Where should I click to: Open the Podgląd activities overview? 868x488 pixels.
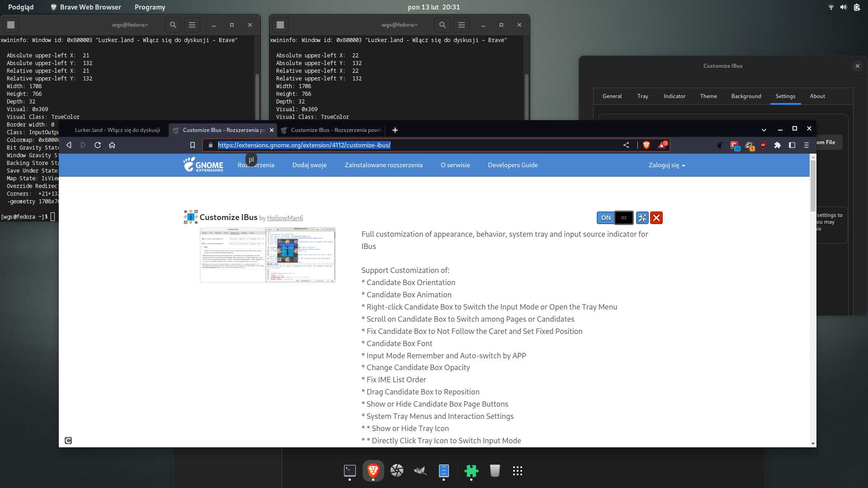click(x=21, y=7)
